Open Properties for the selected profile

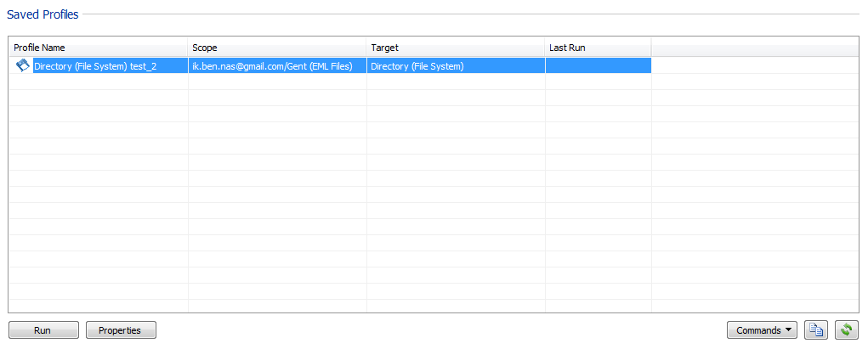(x=121, y=330)
